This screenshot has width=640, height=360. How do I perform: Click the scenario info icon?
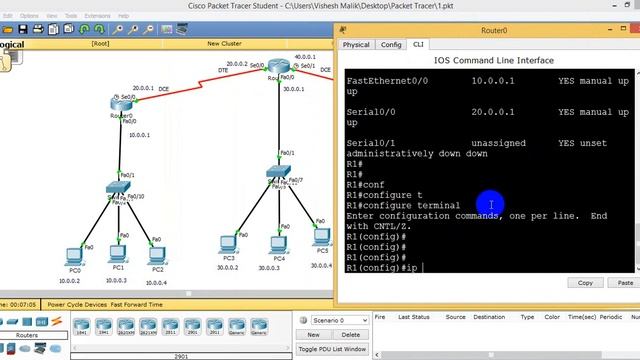click(x=303, y=320)
